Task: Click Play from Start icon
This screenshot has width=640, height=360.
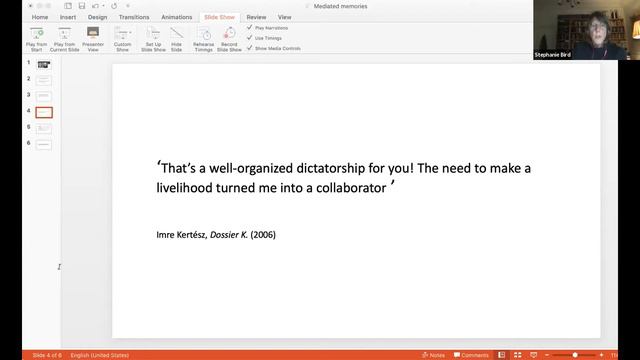Action: pos(36,33)
